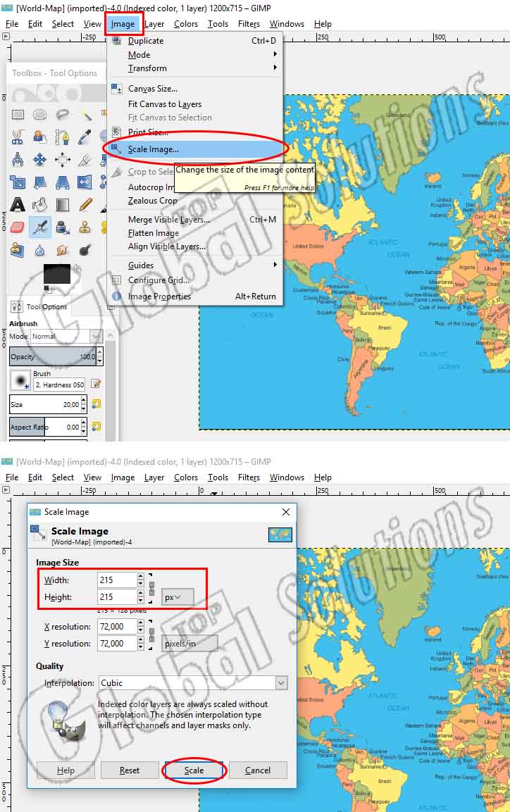The width and height of the screenshot is (510, 812).
Task: Select the Paths pen tool
Action: (x=63, y=137)
